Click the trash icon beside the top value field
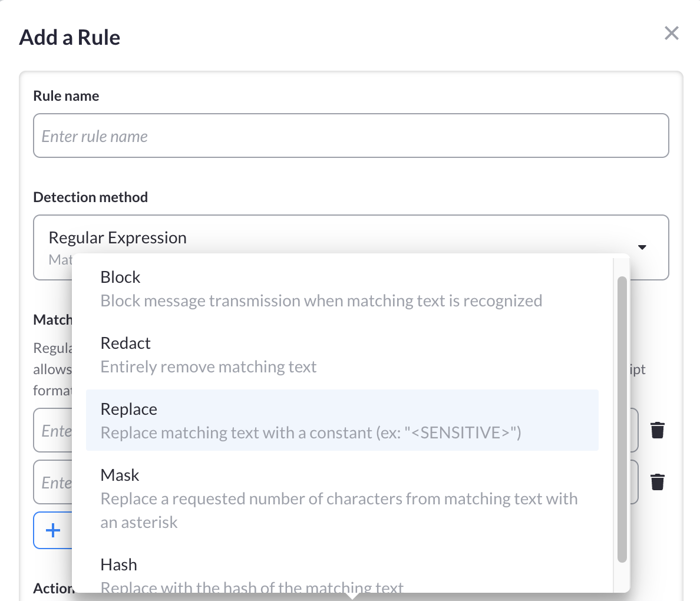Image resolution: width=700 pixels, height=601 pixels. coord(658,430)
